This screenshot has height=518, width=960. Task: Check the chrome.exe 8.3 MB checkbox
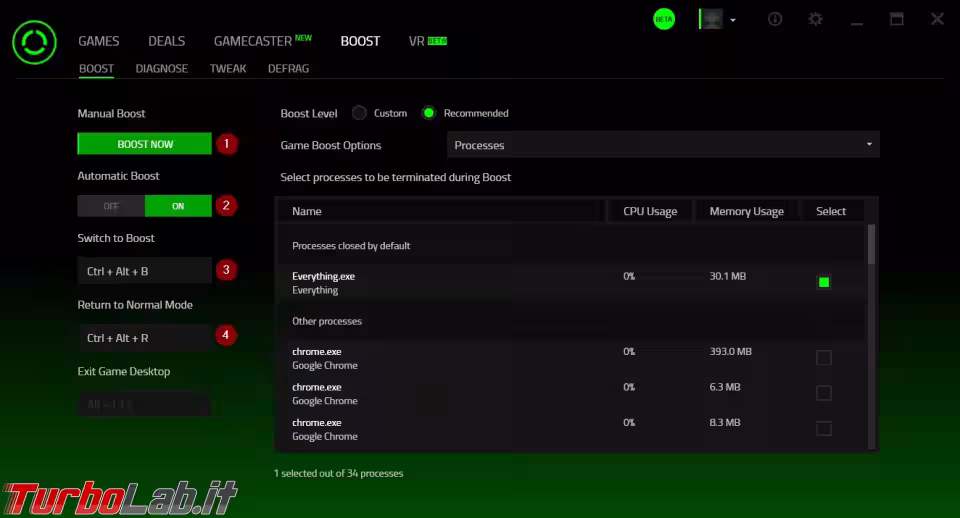824,429
